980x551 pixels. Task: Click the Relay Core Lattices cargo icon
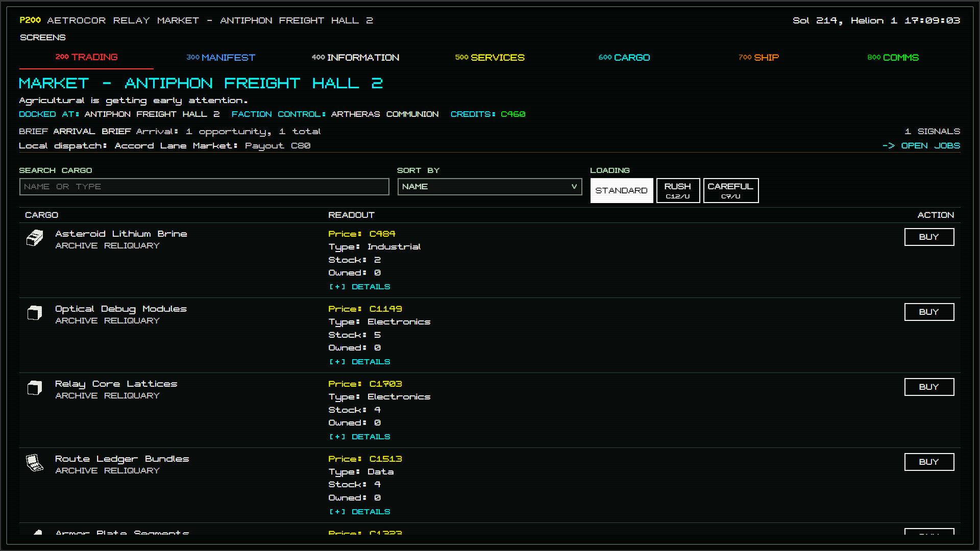click(x=35, y=388)
